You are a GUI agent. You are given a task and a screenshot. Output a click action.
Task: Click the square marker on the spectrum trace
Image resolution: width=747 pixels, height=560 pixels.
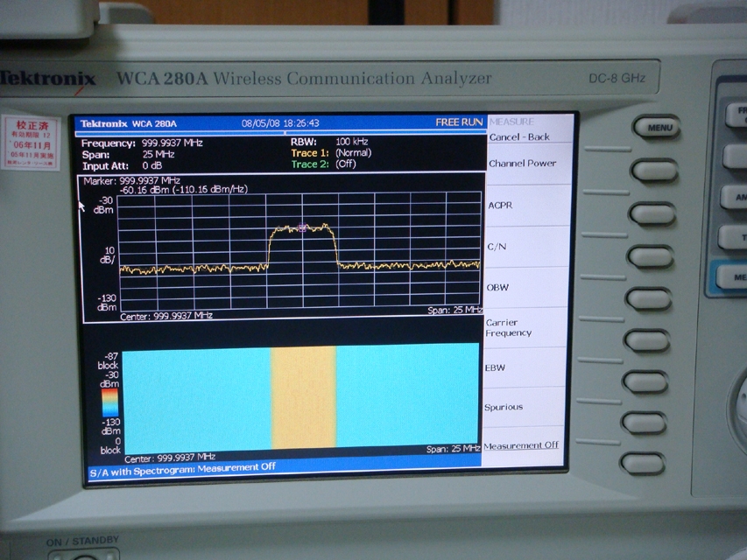(x=302, y=228)
